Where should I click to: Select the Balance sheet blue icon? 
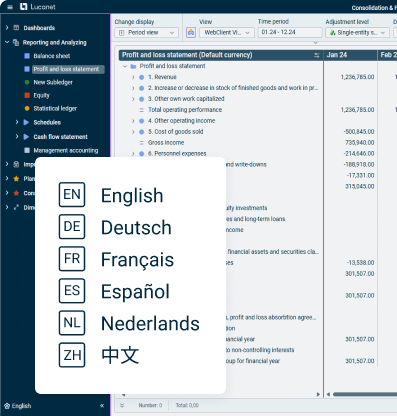coord(27,56)
